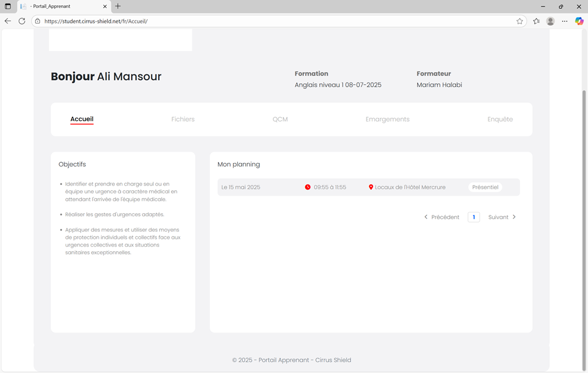
Task: Open the browser profile avatar
Action: pos(551,21)
